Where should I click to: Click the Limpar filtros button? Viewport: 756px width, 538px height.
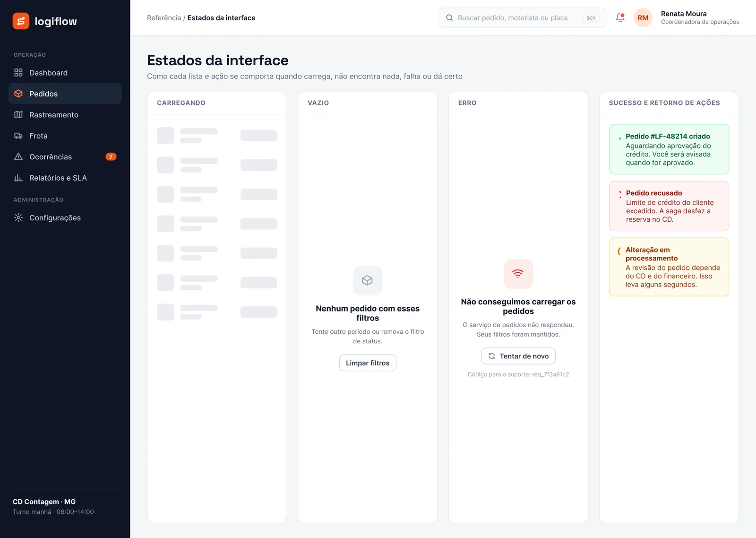click(x=368, y=363)
